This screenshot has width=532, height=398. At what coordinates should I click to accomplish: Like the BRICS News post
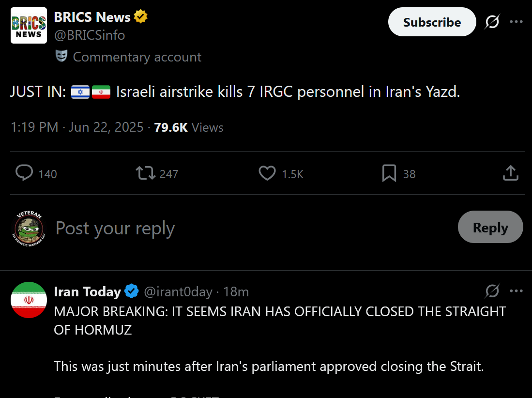tap(267, 173)
